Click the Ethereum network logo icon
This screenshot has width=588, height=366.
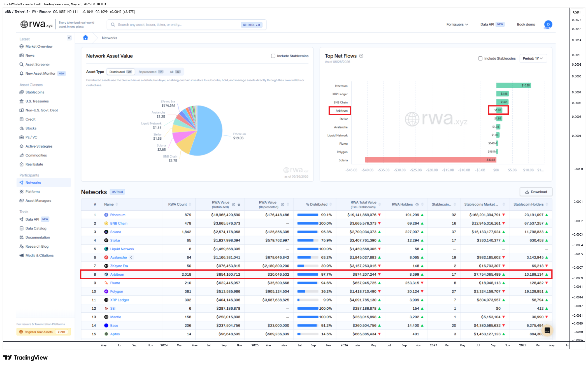pyautogui.click(x=106, y=215)
